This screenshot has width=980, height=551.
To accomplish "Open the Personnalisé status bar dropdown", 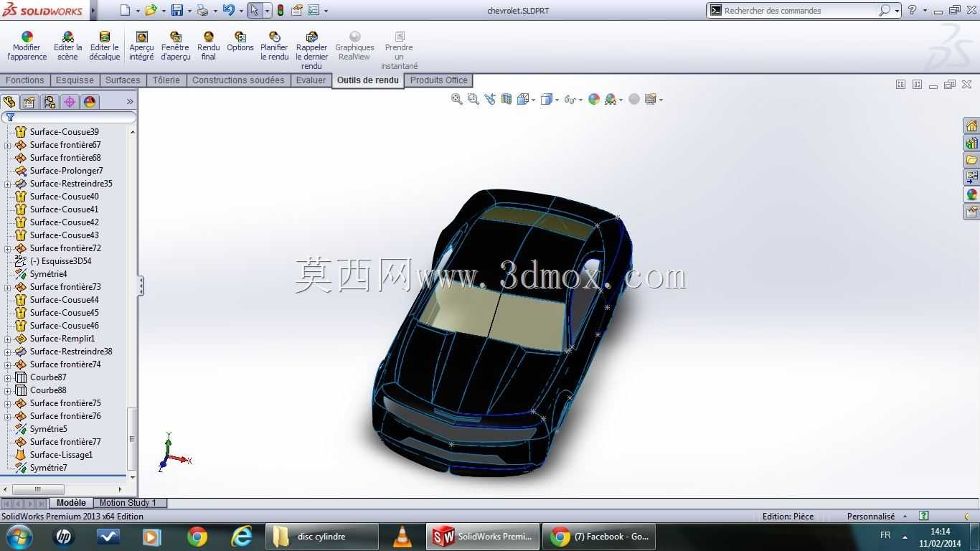I will (905, 517).
